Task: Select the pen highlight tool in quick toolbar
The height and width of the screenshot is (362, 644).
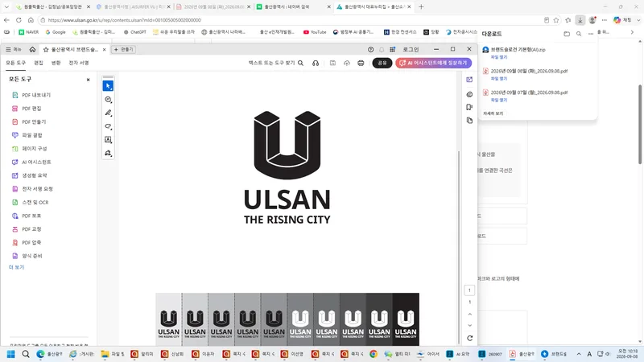Action: click(x=108, y=113)
